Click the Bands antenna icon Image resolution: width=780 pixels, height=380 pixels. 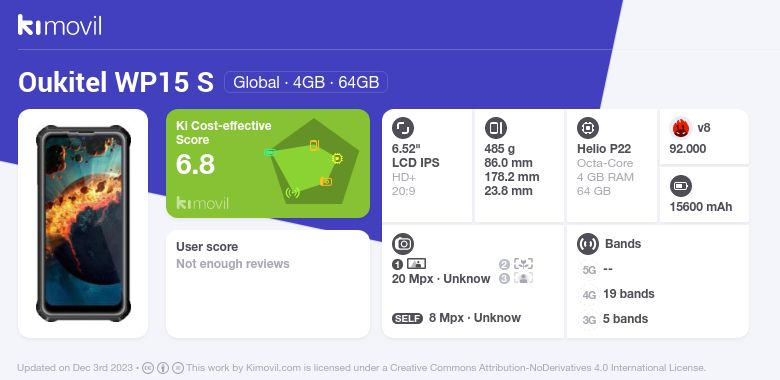[588, 244]
